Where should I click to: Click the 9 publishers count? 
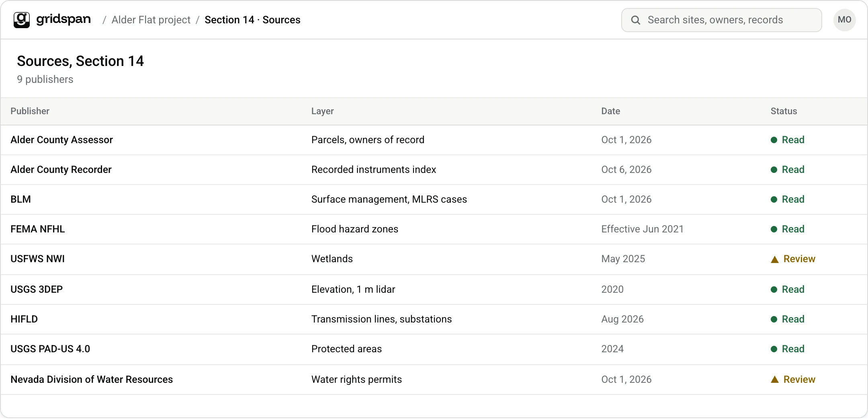tap(45, 80)
